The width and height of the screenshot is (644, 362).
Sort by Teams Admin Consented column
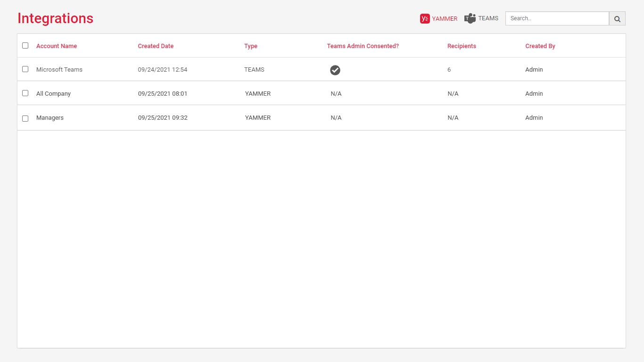pyautogui.click(x=363, y=46)
